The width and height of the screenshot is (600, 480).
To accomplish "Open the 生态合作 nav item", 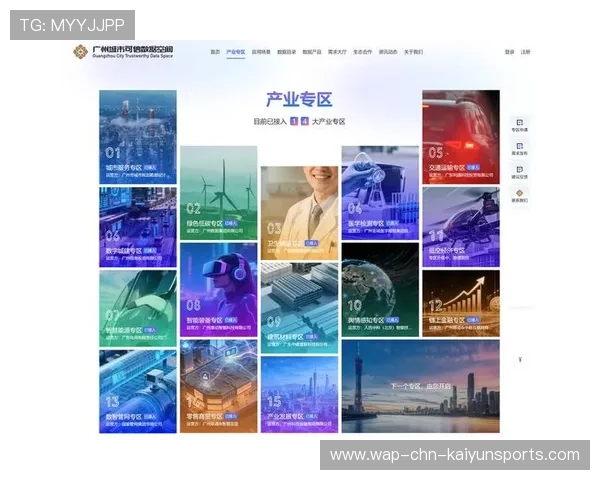I will point(362,52).
